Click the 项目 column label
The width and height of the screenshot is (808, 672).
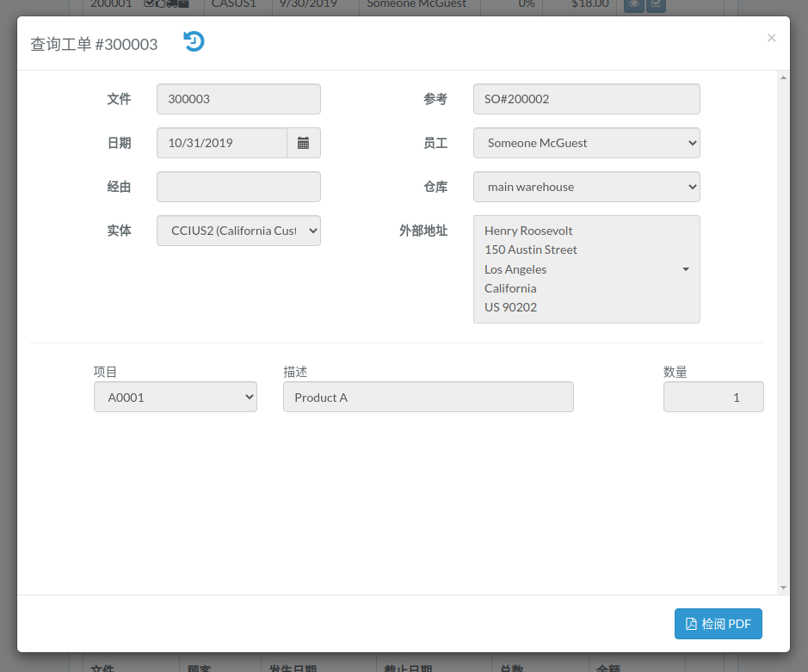[x=105, y=372]
